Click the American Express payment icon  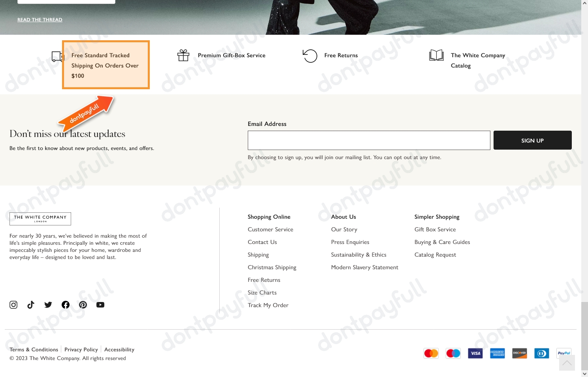tap(497, 353)
